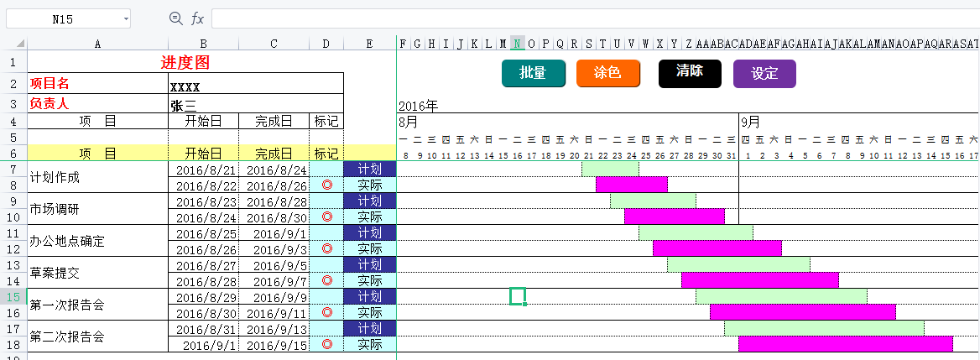Click the red circle mark in row 10

coord(326,217)
